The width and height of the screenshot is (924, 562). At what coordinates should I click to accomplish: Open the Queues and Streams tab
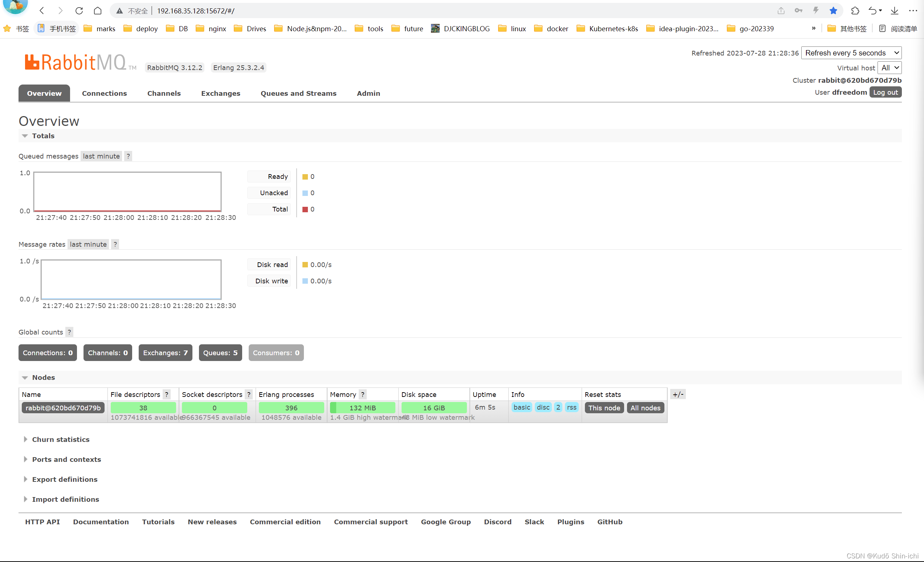pyautogui.click(x=298, y=93)
